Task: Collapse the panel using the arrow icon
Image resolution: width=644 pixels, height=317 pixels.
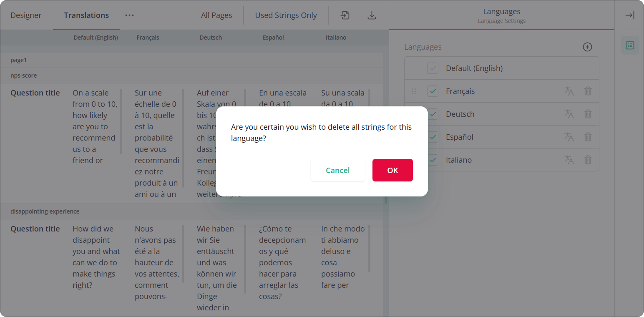Action: 630,15
